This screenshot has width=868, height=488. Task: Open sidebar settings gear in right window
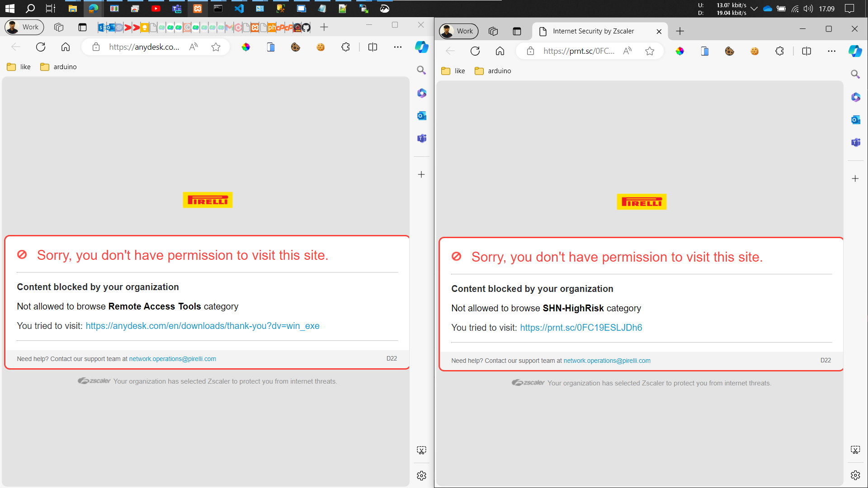[x=855, y=475]
